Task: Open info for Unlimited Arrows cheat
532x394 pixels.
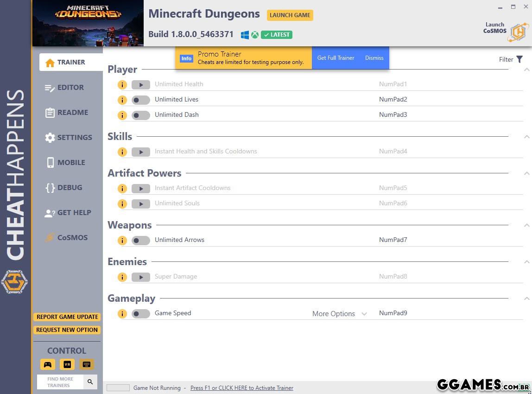Action: [x=122, y=240]
